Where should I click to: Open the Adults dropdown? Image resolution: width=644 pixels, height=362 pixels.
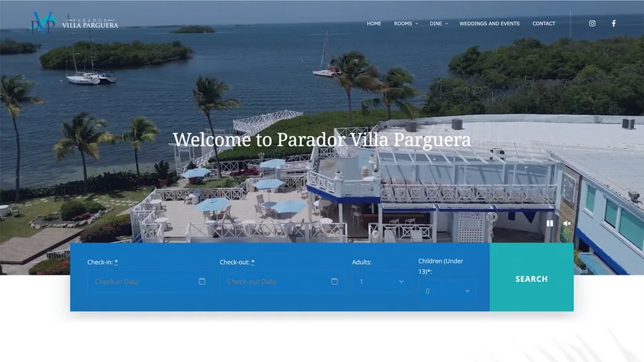pyautogui.click(x=381, y=282)
